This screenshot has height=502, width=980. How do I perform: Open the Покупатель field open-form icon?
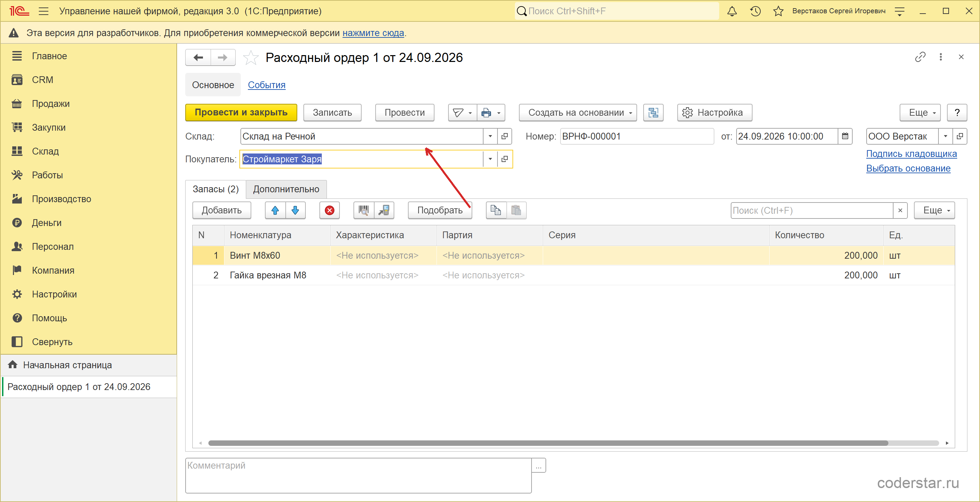(504, 159)
